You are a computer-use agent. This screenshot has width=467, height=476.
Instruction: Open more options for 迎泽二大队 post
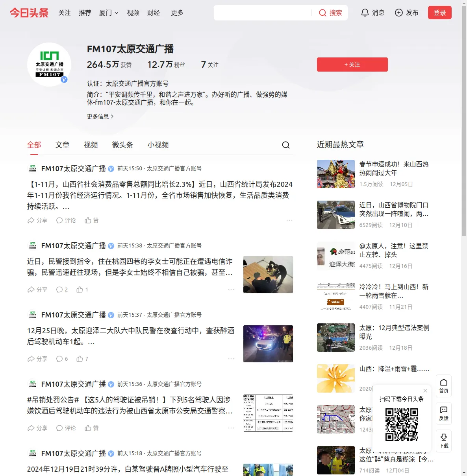coord(231,359)
